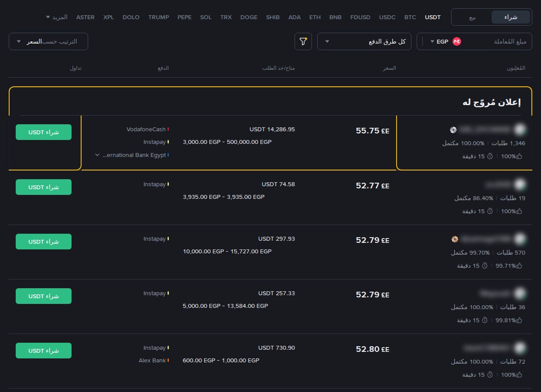Screen dimensions: 541x392
Task: Click شراء USDT button for 55.75 offer
Action: tap(44, 132)
